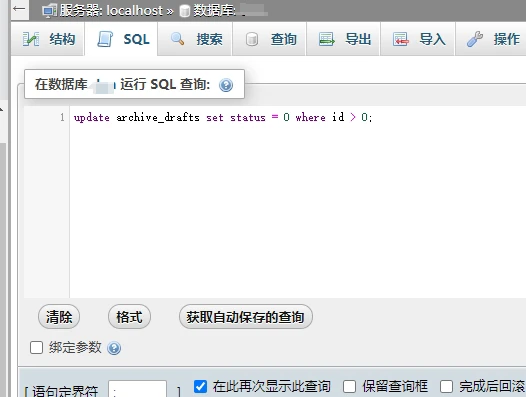Click the back arrow icon at top left
The height and width of the screenshot is (397, 526).
(19, 9)
